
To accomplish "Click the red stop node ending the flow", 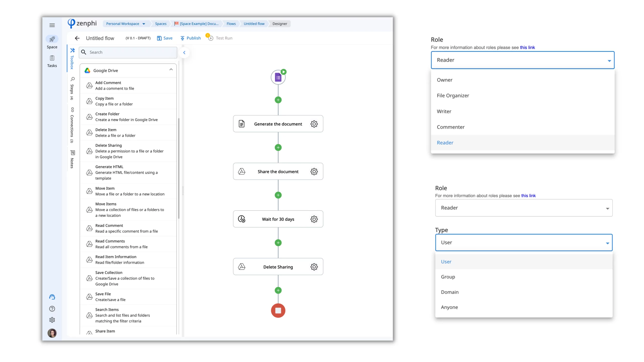I will coord(278,310).
